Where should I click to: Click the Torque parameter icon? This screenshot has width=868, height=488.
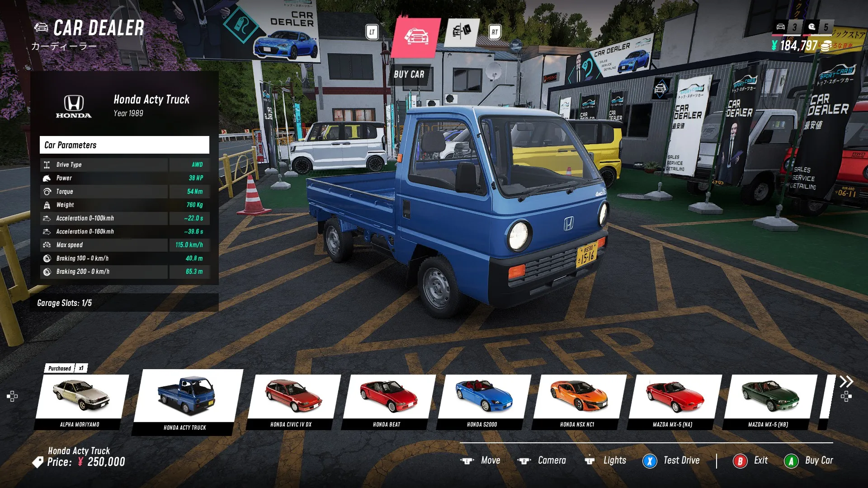[x=47, y=192]
